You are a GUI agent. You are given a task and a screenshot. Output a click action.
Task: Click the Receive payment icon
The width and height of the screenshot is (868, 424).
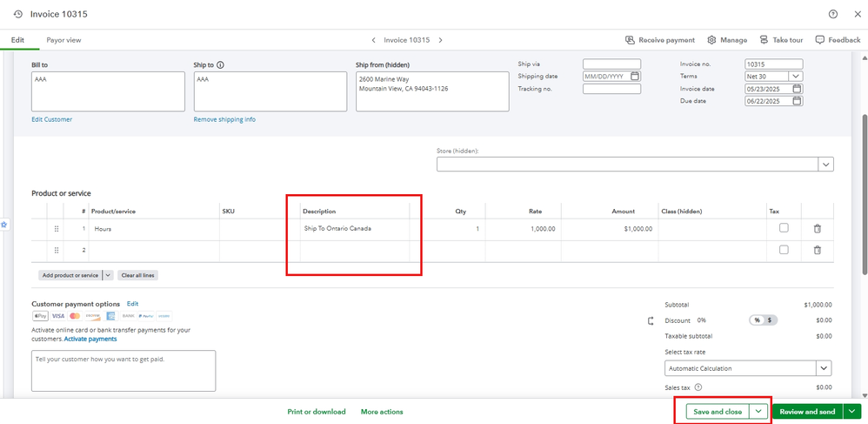point(630,40)
